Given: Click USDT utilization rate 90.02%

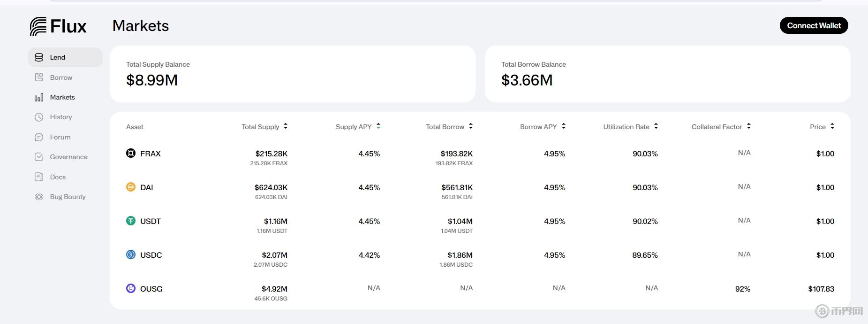Looking at the screenshot, I should (x=645, y=221).
